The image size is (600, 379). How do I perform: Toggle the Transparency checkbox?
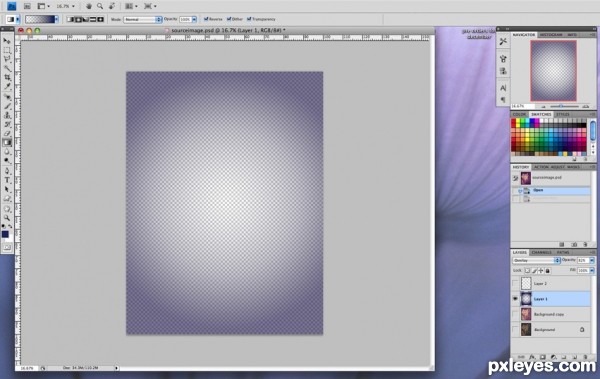pyautogui.click(x=249, y=19)
